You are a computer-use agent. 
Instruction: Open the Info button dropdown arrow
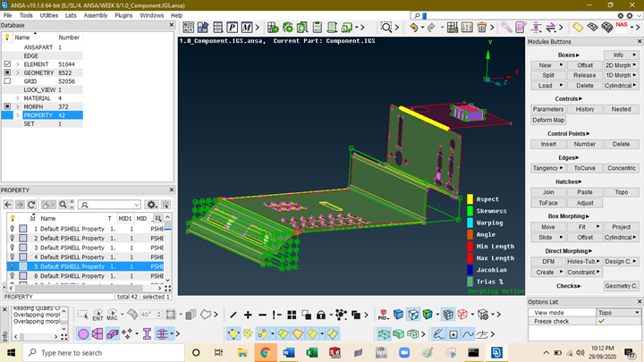point(634,55)
